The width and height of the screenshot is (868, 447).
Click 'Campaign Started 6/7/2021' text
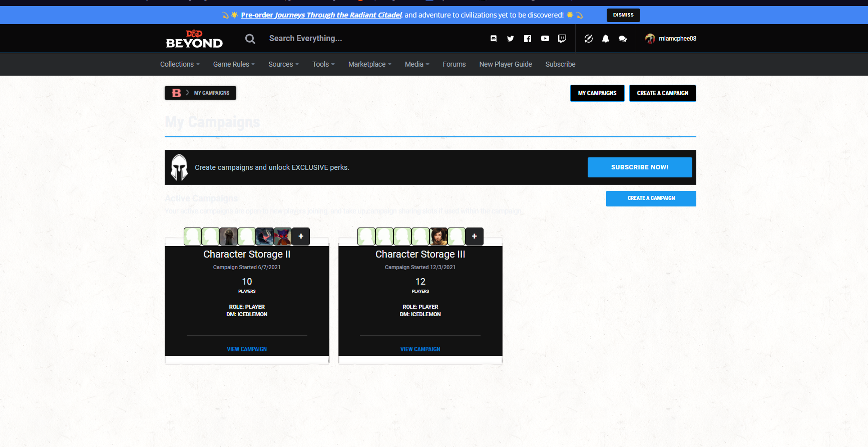tap(247, 267)
